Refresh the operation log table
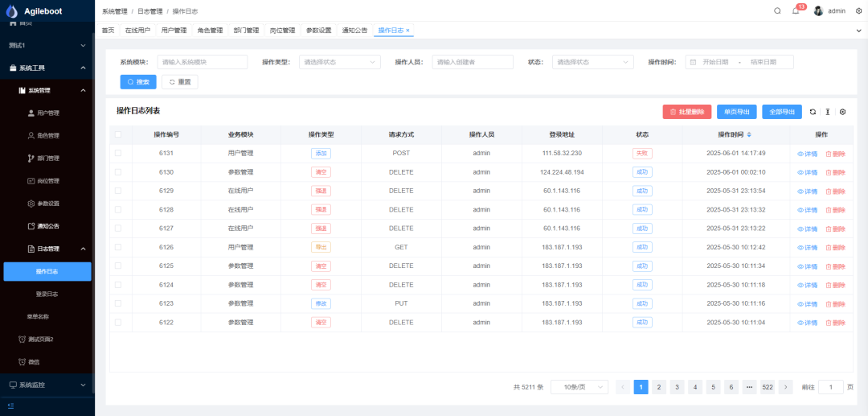This screenshot has height=416, width=868. click(813, 112)
